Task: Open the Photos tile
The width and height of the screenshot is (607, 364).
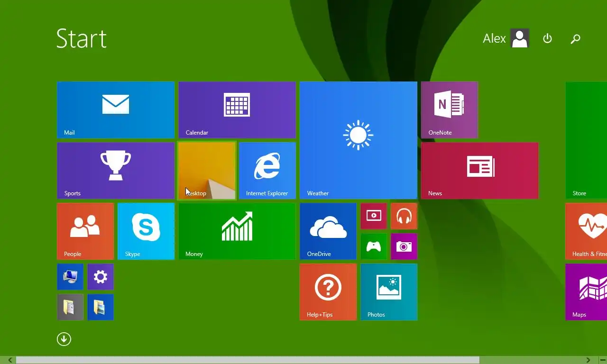Action: pyautogui.click(x=389, y=292)
